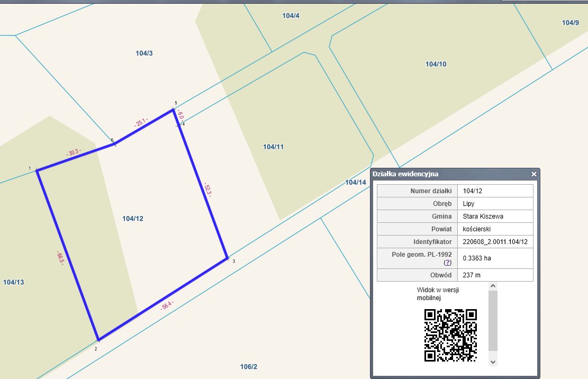Click identifier value 220608_2.0011.104/12

(495, 242)
